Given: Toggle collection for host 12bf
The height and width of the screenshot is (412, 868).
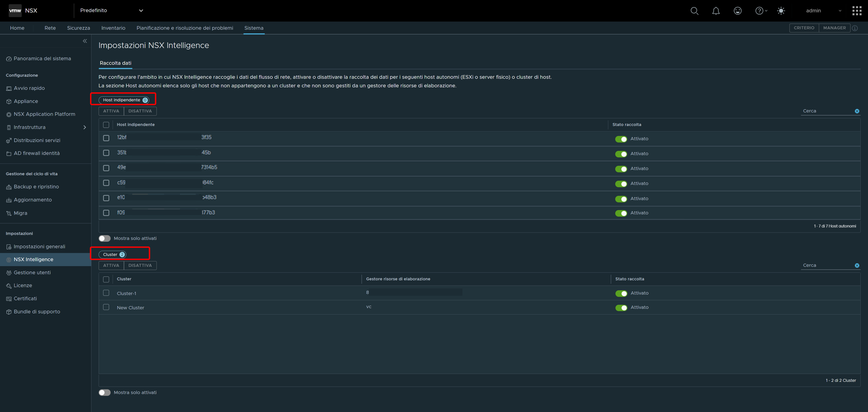Looking at the screenshot, I should pos(621,139).
